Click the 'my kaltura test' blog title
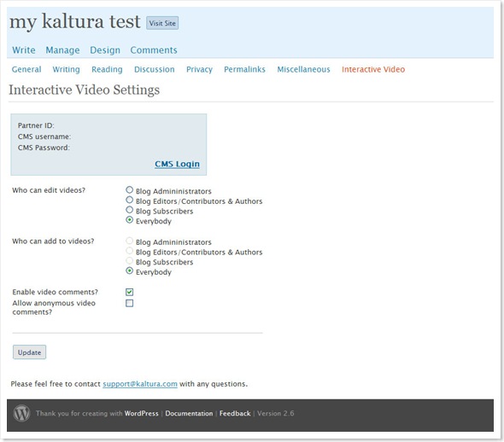This screenshot has height=442, width=504. pyautogui.click(x=75, y=22)
